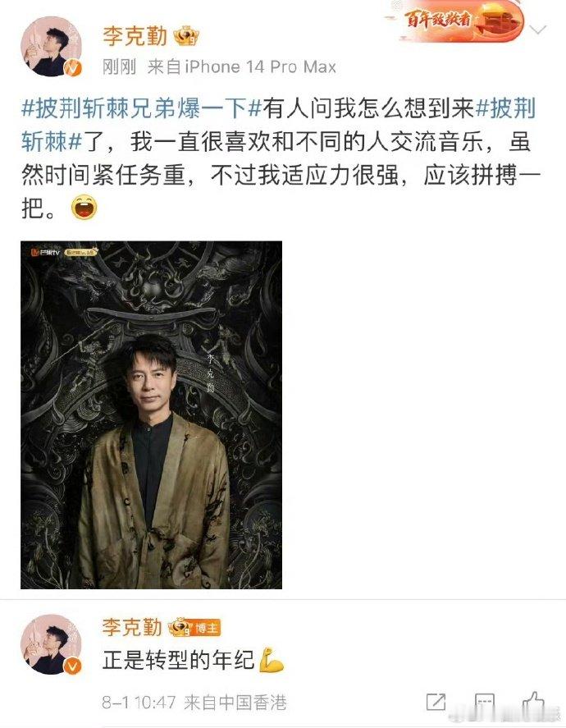Viewport: 566px width, 728px height.
Task: Click the 博主 badge in the comment
Action: coord(207,628)
